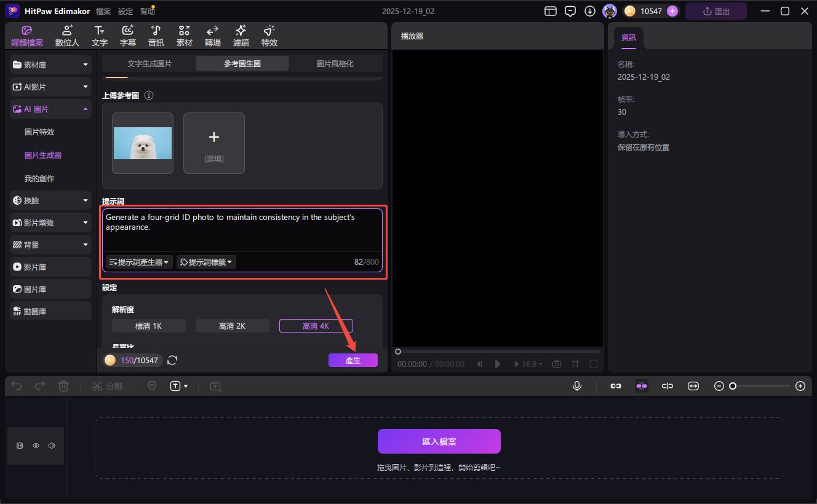Click the 匯入檔案 import button

(x=439, y=441)
